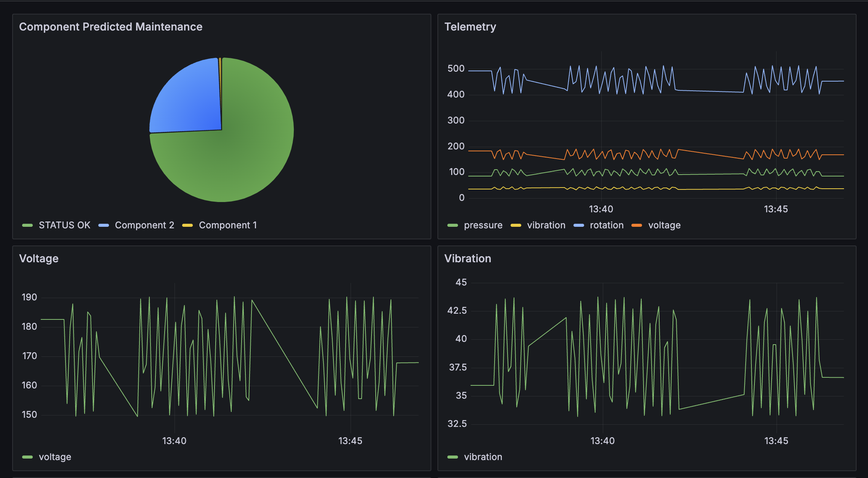Screen dimensions: 868x478
Task: Toggle vibration series in Telemetry legend
Action: [546, 225]
